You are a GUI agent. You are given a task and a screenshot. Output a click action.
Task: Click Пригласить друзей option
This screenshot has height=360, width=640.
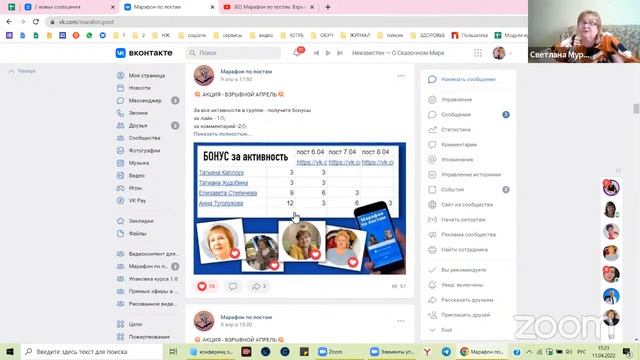[x=465, y=315]
